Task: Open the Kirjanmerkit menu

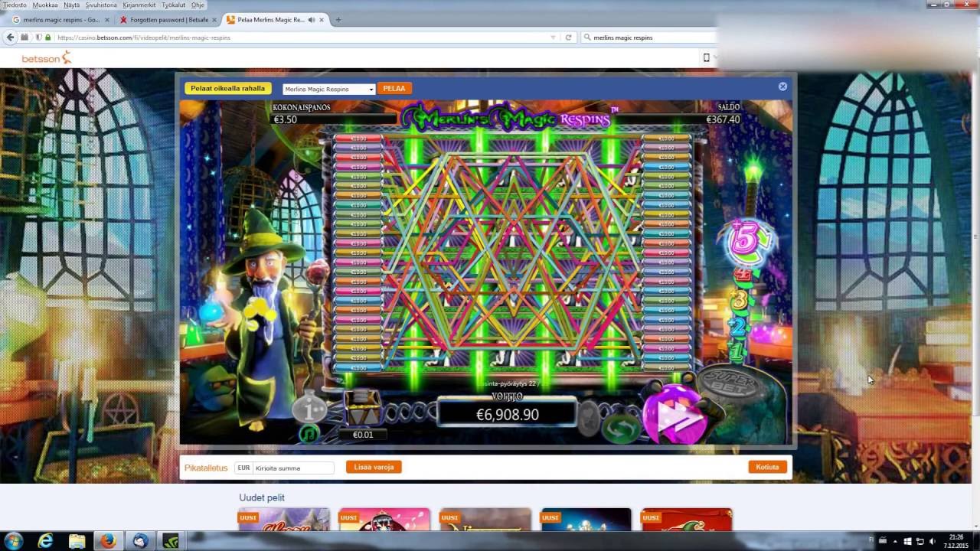Action: pos(139,5)
